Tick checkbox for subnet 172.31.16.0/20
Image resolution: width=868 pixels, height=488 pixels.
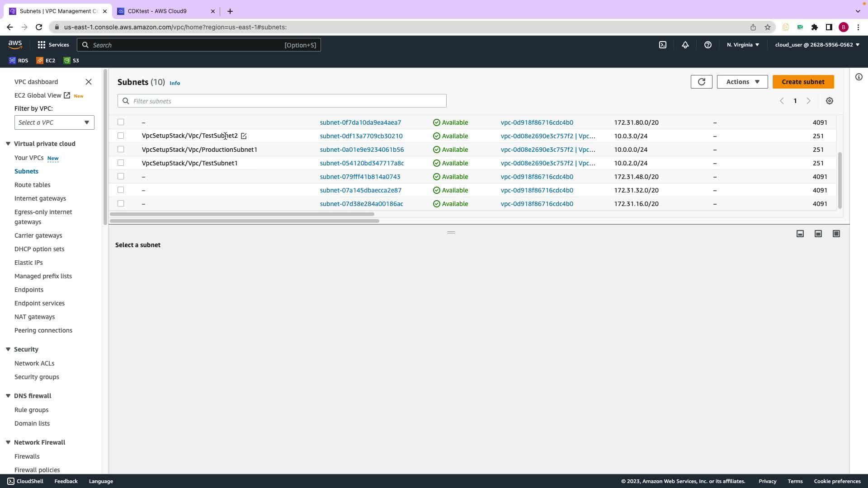pyautogui.click(x=121, y=203)
